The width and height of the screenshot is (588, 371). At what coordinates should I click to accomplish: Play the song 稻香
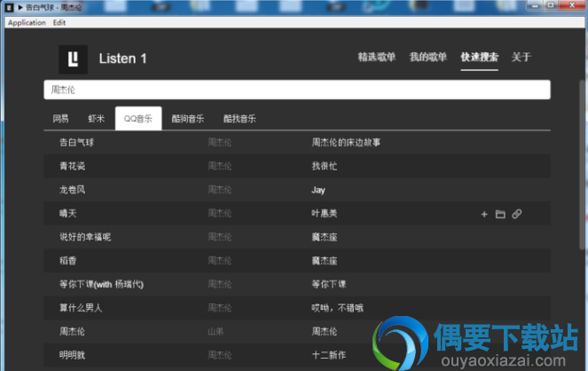pyautogui.click(x=68, y=261)
